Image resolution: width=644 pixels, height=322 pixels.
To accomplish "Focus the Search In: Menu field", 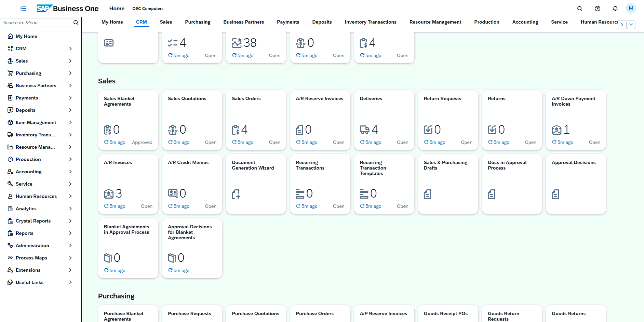I will click(37, 23).
